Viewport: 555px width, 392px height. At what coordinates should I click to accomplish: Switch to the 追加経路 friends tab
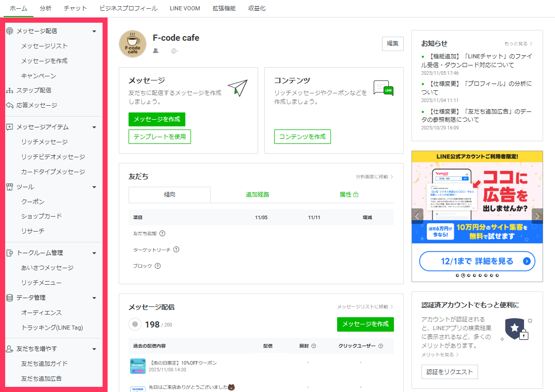point(257,194)
